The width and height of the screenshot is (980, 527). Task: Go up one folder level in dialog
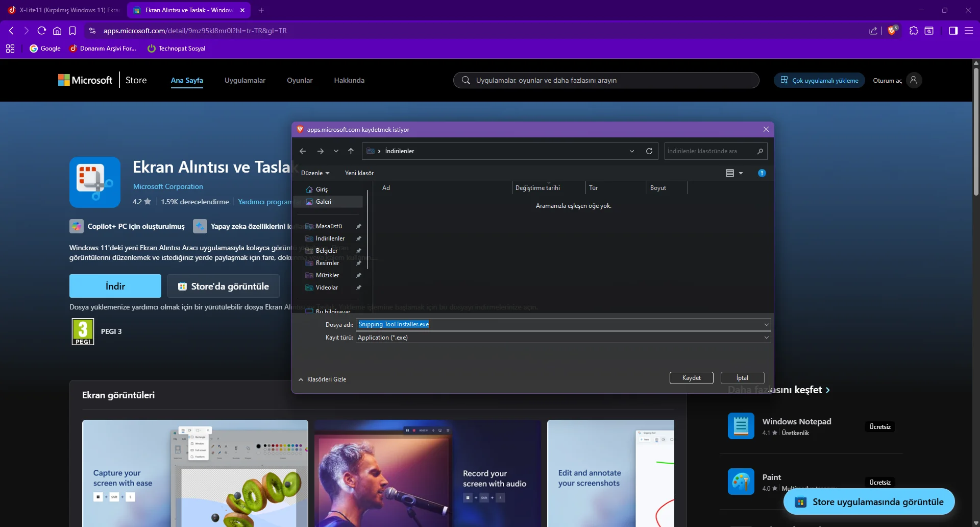(351, 151)
